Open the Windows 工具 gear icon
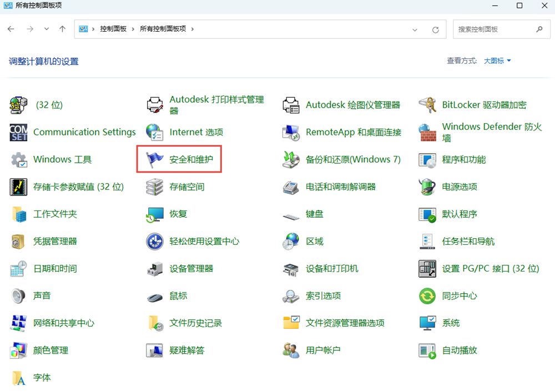This screenshot has width=555, height=392. (x=18, y=159)
